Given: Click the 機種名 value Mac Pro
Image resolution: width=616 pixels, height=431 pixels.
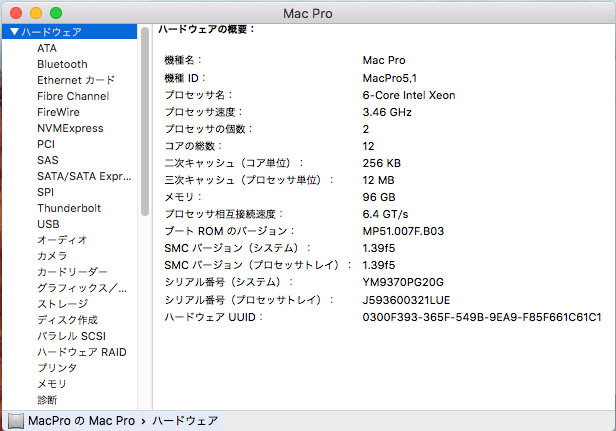Looking at the screenshot, I should tap(384, 60).
